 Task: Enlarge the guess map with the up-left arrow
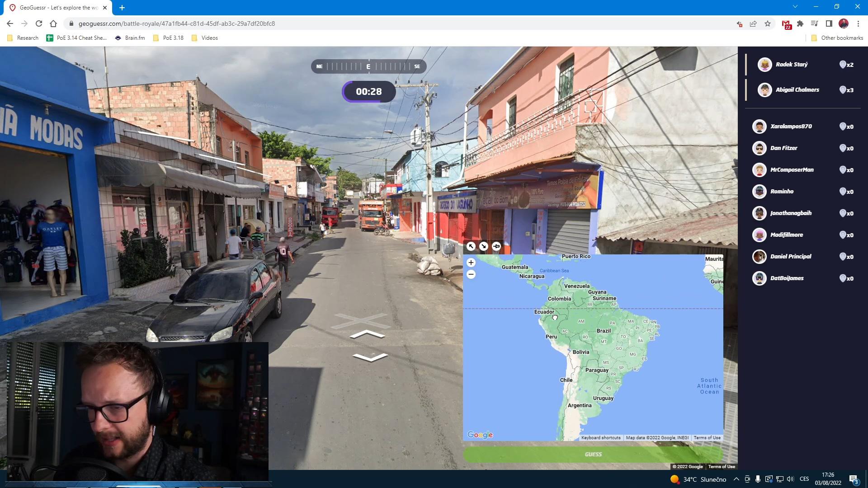click(471, 246)
